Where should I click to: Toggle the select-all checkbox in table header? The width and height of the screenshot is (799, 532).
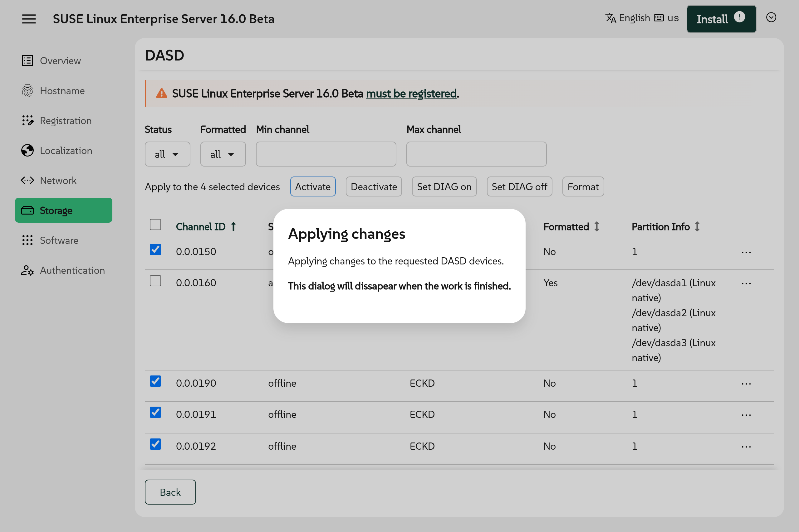(155, 224)
